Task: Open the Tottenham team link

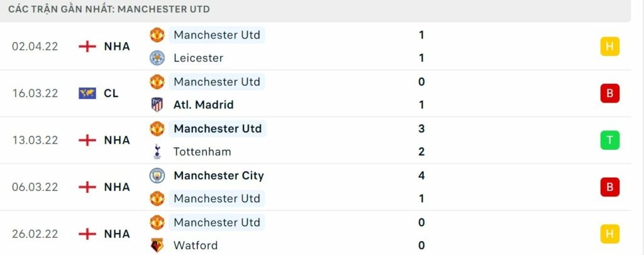Action: point(202,152)
